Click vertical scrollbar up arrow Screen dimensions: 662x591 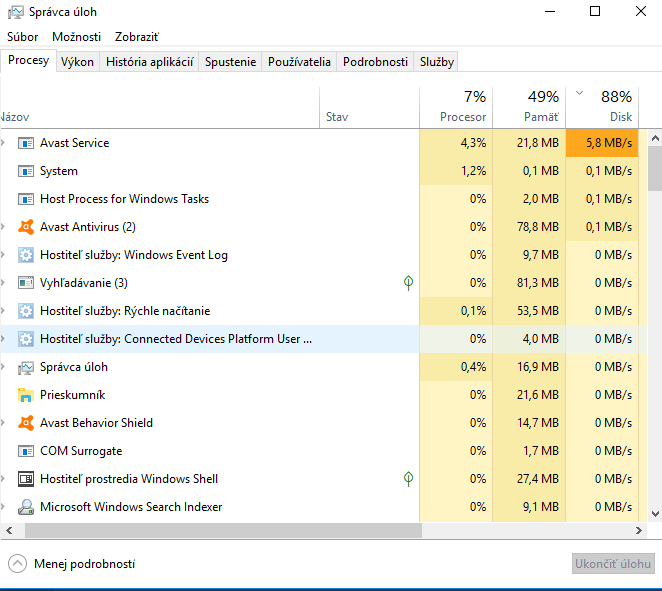click(x=655, y=138)
